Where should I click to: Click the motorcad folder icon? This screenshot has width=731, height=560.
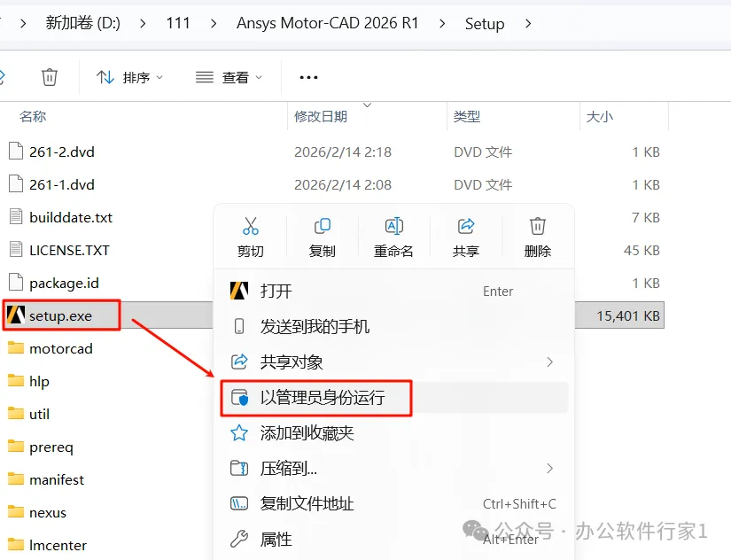pyautogui.click(x=16, y=348)
